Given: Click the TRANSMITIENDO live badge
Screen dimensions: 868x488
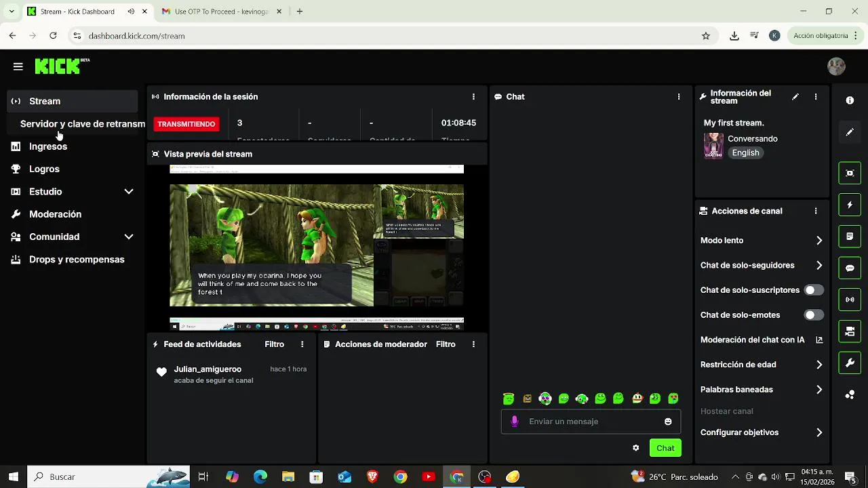Looking at the screenshot, I should [186, 124].
